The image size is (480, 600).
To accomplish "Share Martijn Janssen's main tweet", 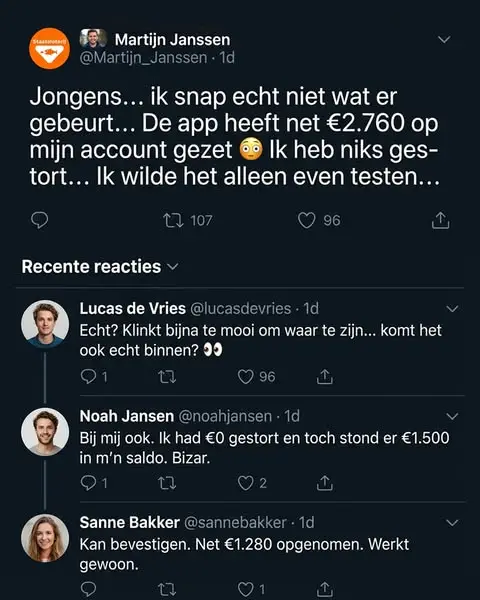I will (441, 220).
